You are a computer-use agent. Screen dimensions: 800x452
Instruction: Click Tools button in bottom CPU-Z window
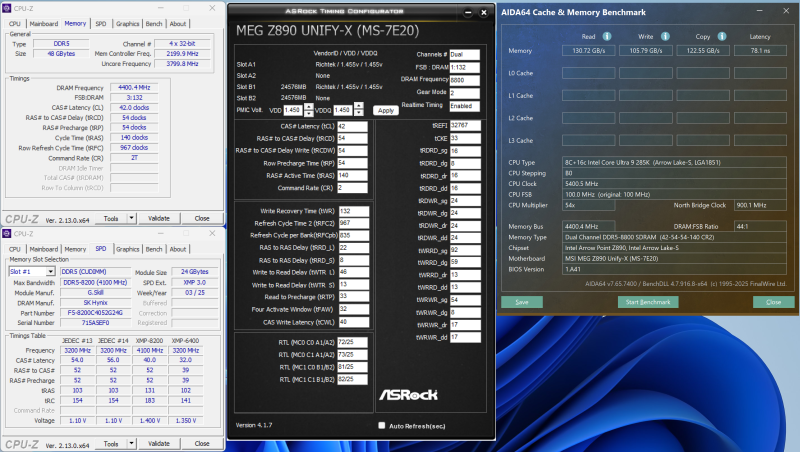pos(111,443)
